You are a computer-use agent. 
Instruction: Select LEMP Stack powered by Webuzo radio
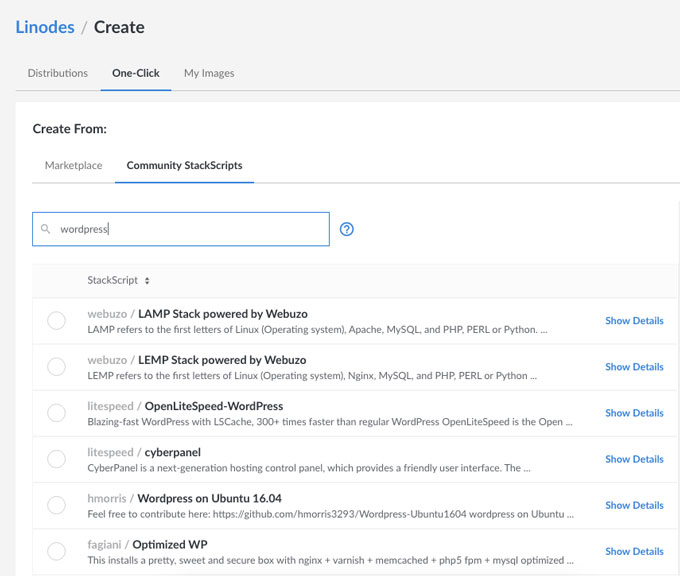click(56, 367)
